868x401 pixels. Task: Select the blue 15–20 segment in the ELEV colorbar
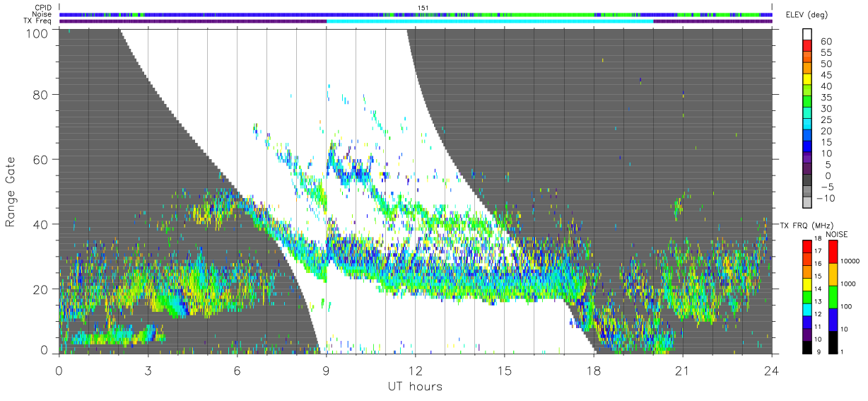[808, 136]
